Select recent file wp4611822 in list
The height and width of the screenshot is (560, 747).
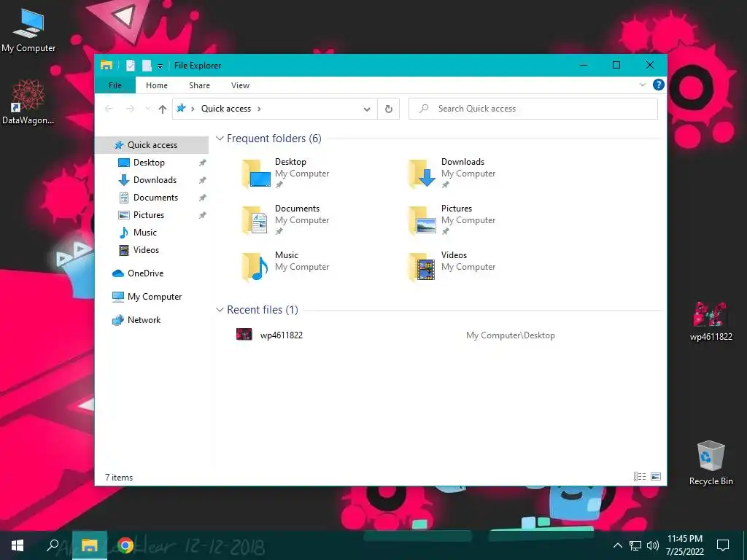(281, 335)
